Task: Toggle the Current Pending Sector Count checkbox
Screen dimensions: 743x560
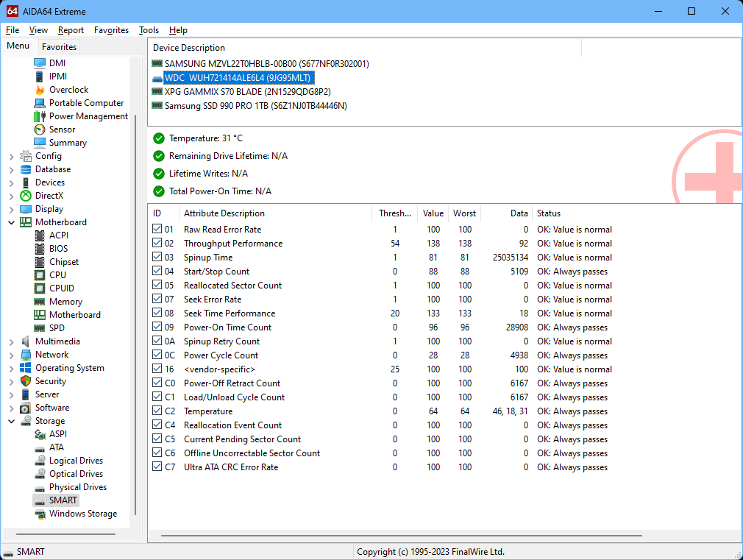Action: [x=157, y=439]
